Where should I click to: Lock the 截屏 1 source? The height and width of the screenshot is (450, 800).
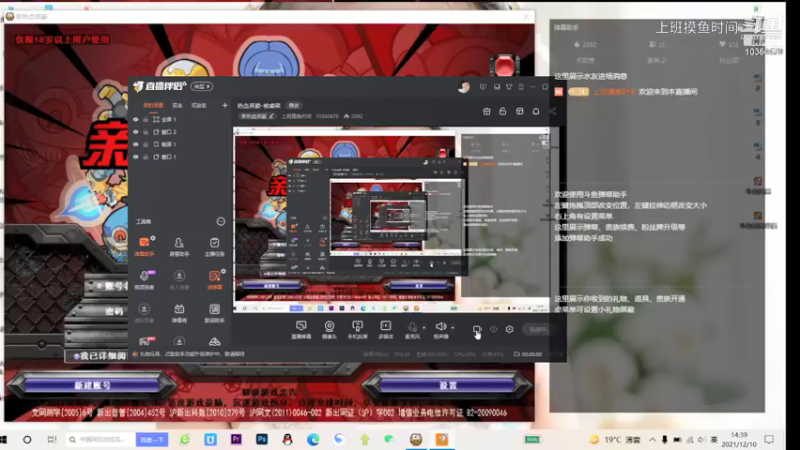click(x=145, y=144)
